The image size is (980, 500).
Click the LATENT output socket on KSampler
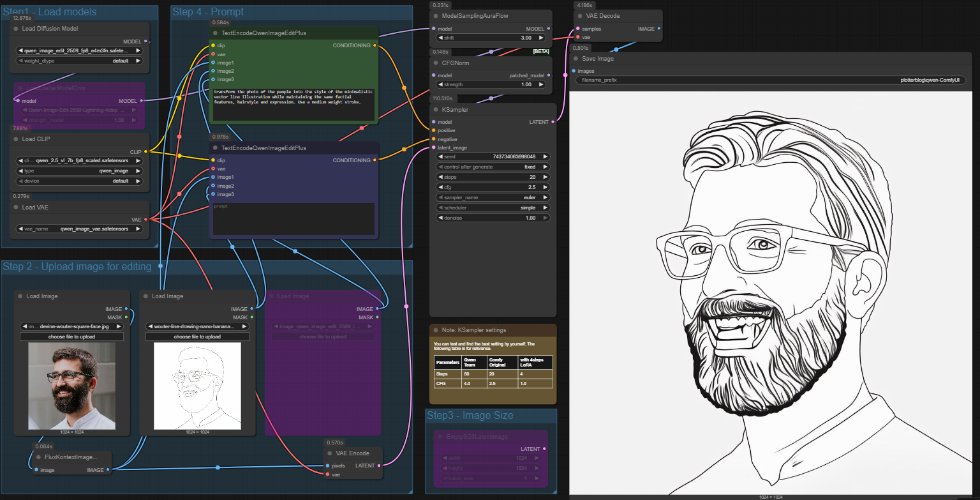[553, 122]
